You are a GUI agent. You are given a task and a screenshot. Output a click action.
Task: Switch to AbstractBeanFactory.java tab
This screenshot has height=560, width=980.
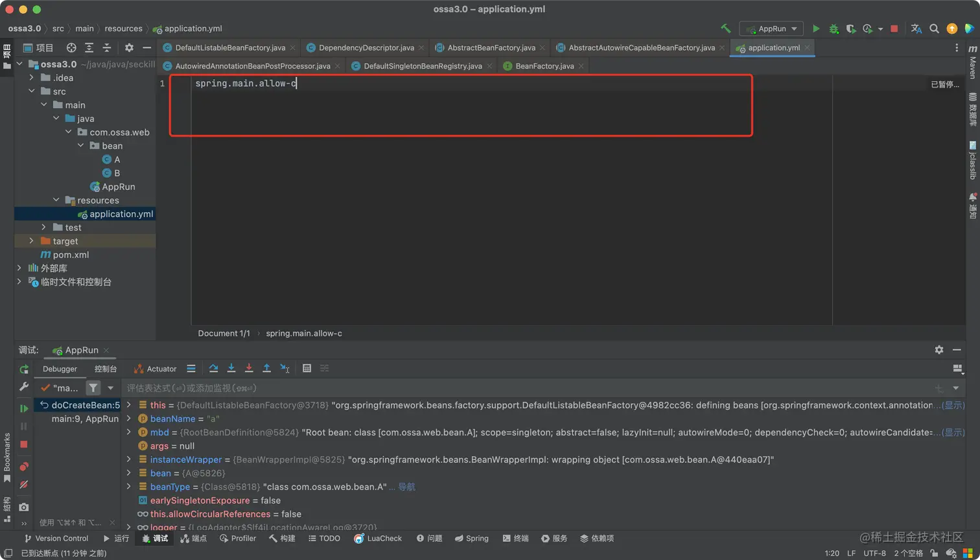tap(491, 47)
